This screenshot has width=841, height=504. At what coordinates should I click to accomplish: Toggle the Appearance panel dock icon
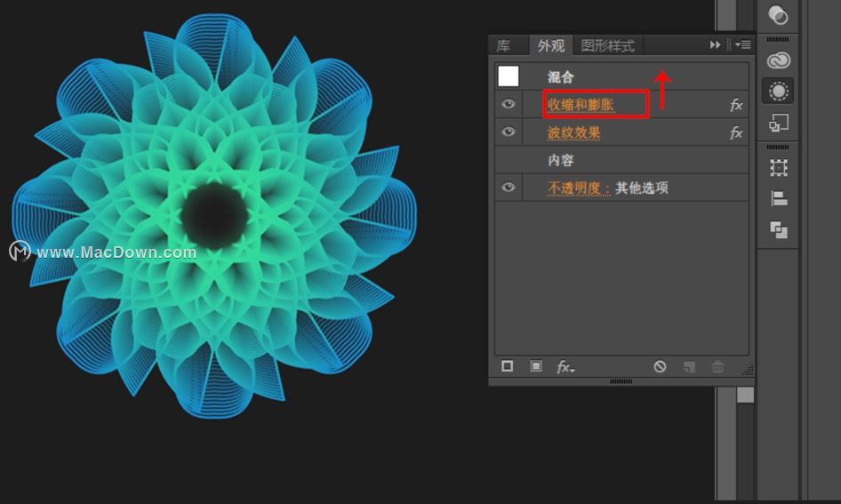[778, 92]
